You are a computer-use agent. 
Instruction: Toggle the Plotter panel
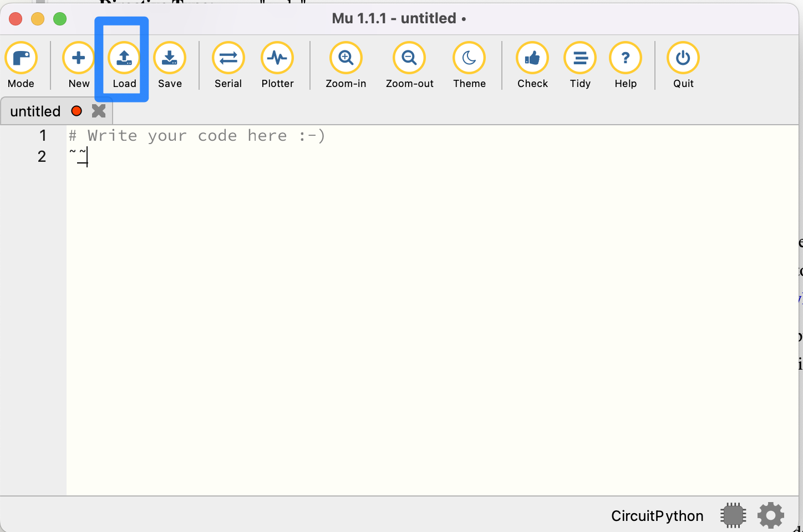coord(277,59)
